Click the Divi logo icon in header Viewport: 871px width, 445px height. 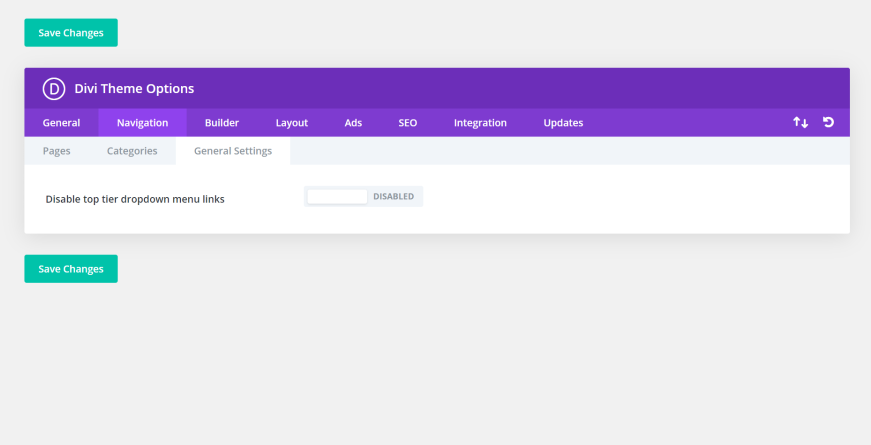coord(54,89)
